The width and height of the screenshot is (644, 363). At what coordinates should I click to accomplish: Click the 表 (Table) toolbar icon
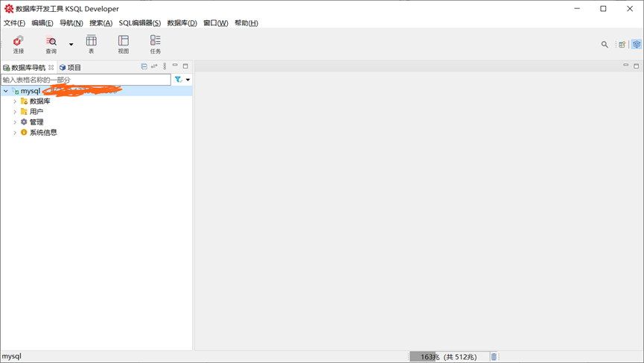coord(92,44)
